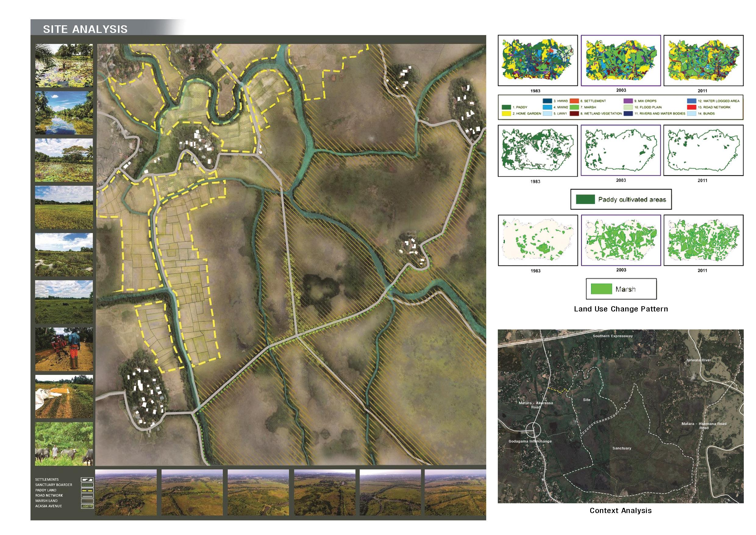Click the Godagama Interchange circle marker
The width and height of the screenshot is (756, 535).
click(533, 430)
